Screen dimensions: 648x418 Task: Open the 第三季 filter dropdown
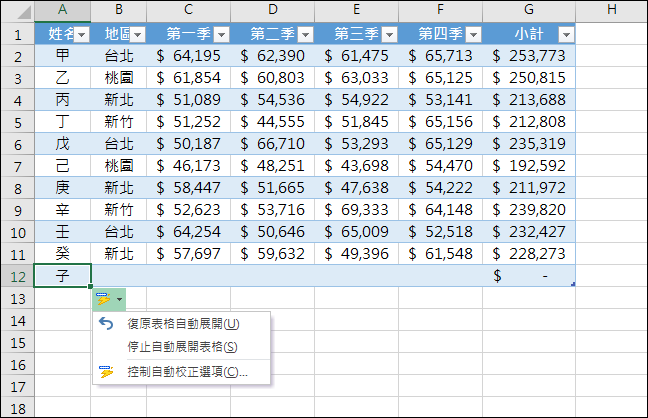tap(390, 35)
